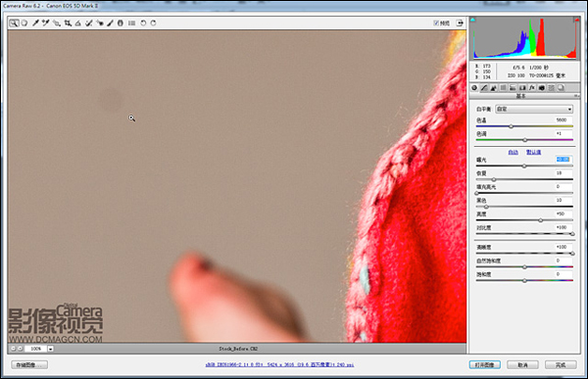The width and height of the screenshot is (588, 379).
Task: Click the Open Image button
Action: (x=484, y=364)
